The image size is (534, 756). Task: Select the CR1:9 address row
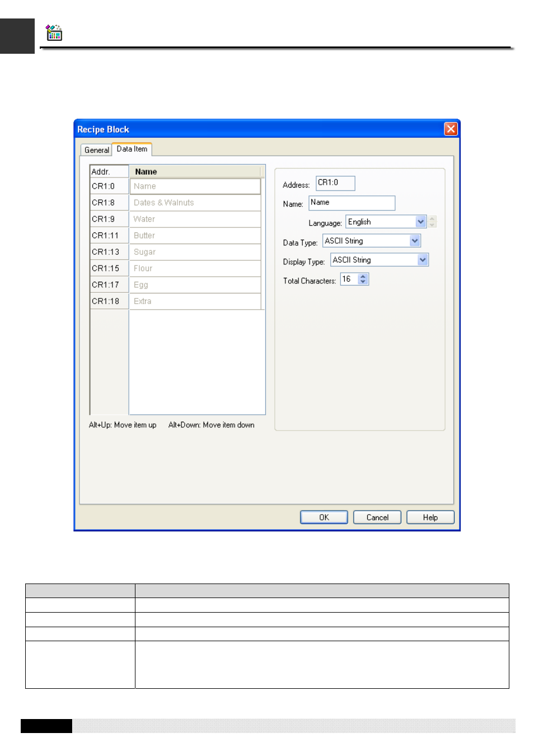pyautogui.click(x=109, y=219)
